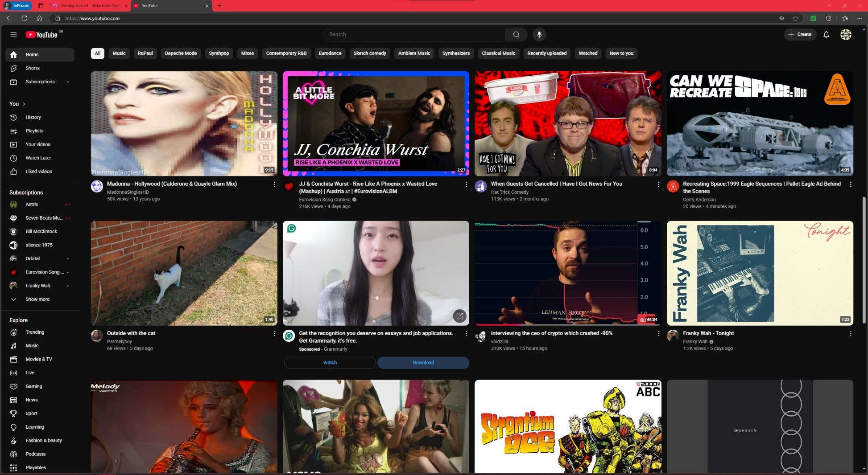The width and height of the screenshot is (868, 475).
Task: Click the Download button on Grammarly ad
Action: coord(423,363)
